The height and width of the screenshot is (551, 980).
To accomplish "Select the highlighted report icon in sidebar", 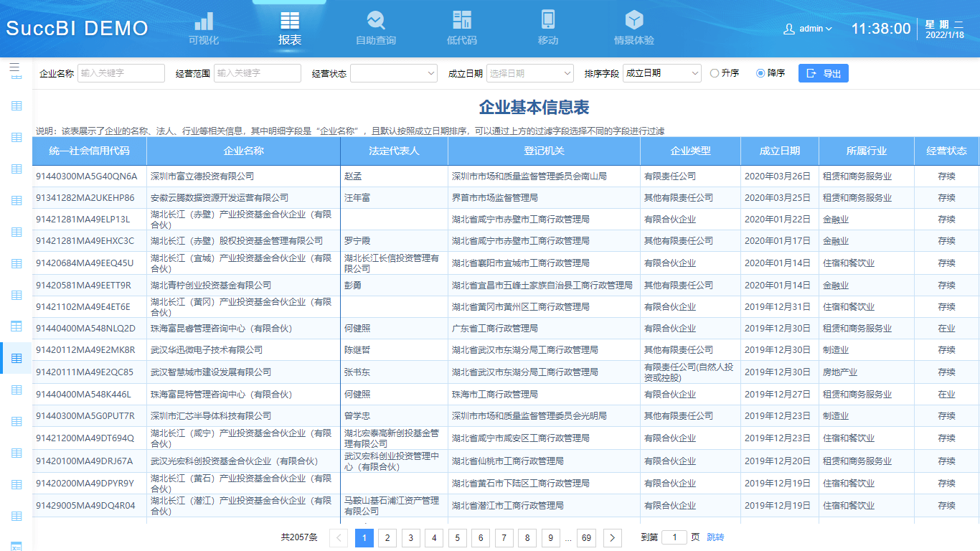I will coord(15,357).
